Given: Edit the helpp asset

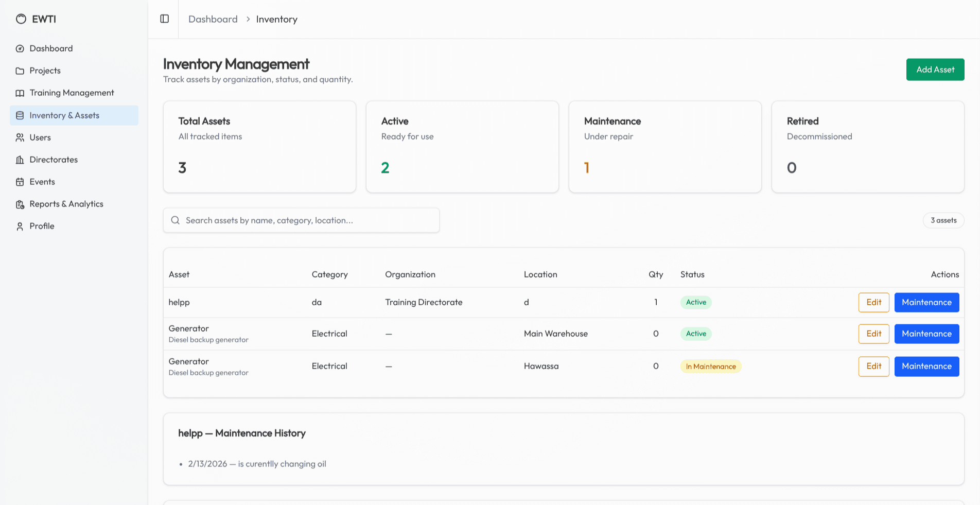Looking at the screenshot, I should (x=873, y=302).
